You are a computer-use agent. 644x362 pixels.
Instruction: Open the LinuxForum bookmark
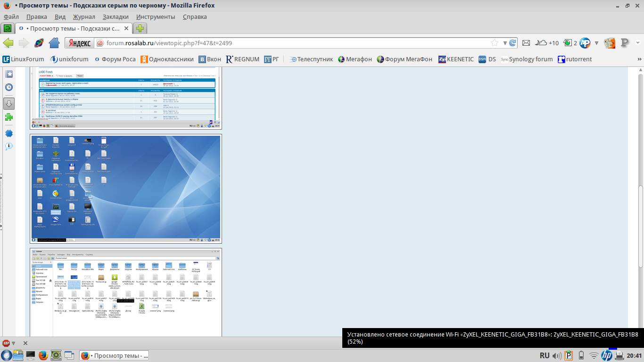coord(24,59)
